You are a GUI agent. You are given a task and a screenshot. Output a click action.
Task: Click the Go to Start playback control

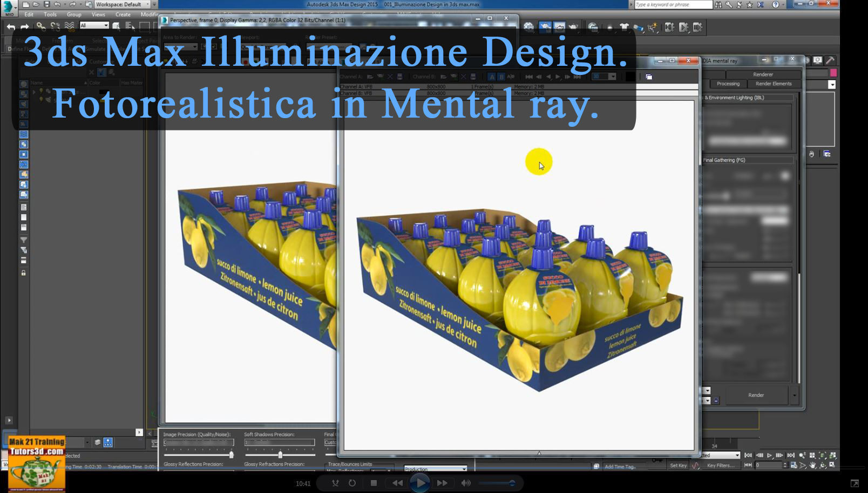(x=748, y=456)
